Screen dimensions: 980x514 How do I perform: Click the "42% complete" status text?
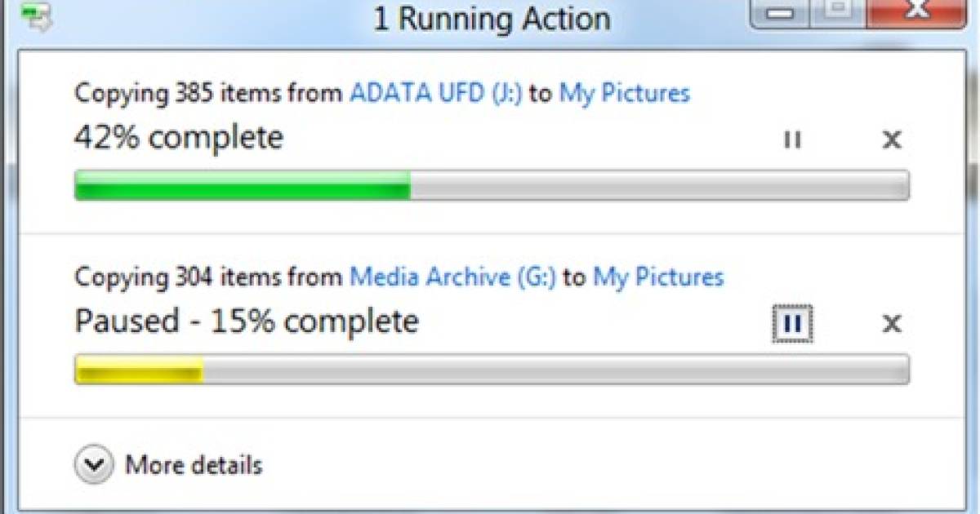point(179,137)
